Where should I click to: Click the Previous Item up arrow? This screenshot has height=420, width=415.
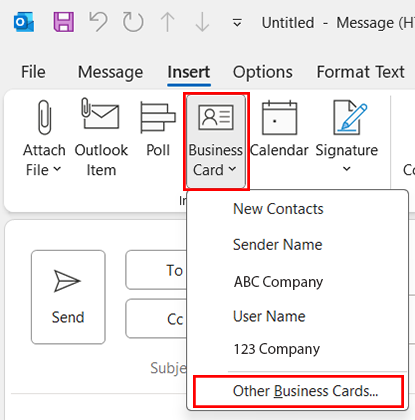click(167, 22)
